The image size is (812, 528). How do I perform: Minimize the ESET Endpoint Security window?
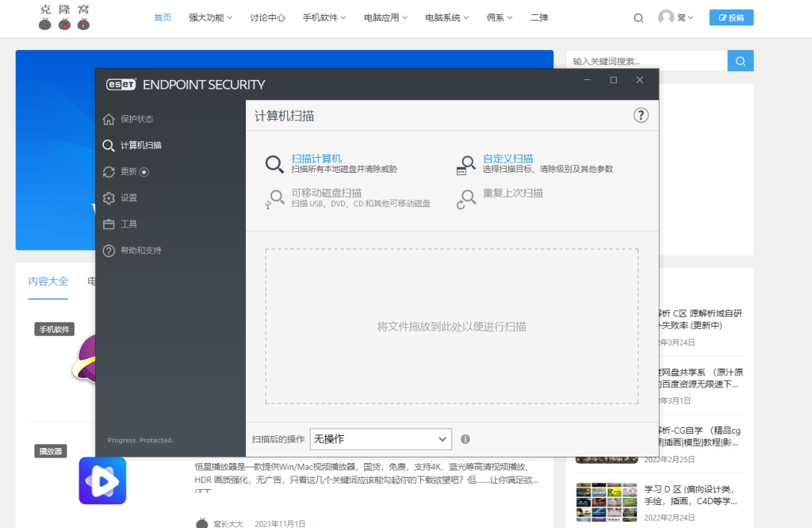coord(588,80)
